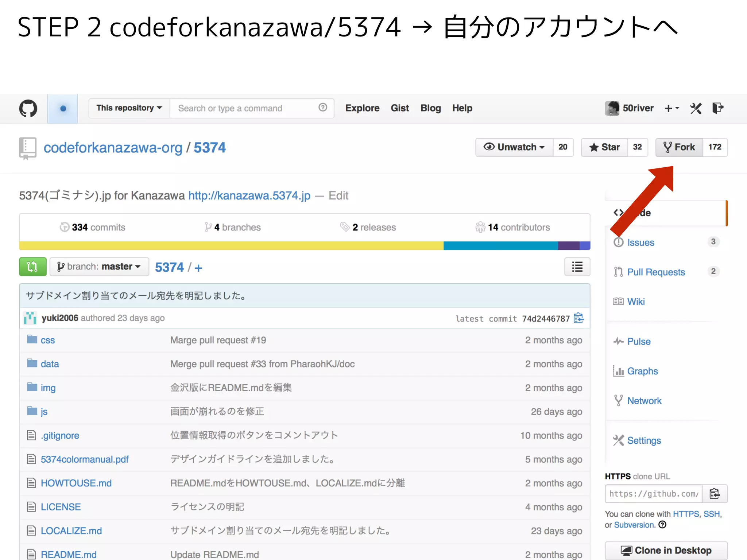The image size is (747, 560).
Task: Click Gist in the top navigation
Action: click(x=400, y=108)
